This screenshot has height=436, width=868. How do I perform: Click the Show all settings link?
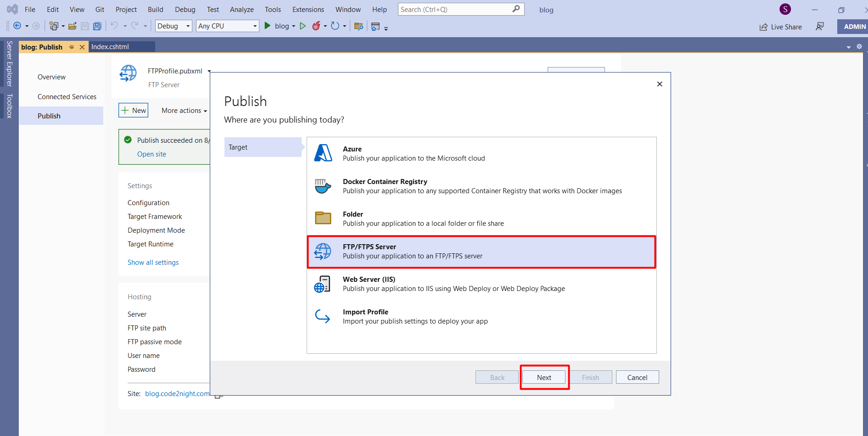[153, 263]
